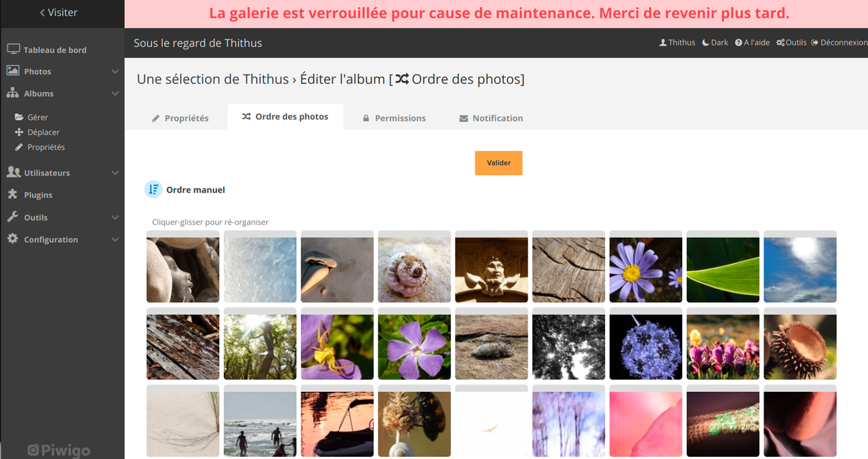Open the Notification tab

coord(491,118)
